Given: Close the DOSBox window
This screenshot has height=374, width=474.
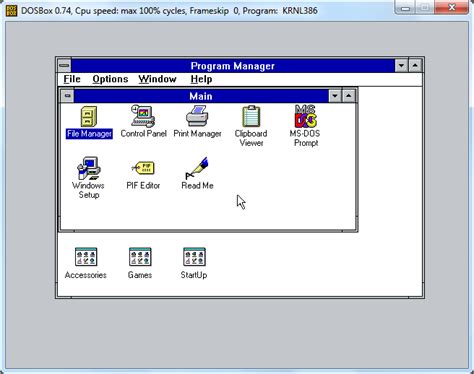Looking at the screenshot, I should coord(452,7).
